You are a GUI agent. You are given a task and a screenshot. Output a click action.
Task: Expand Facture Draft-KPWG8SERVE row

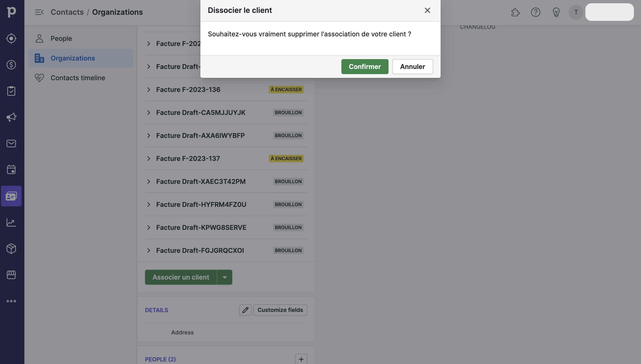click(x=149, y=227)
